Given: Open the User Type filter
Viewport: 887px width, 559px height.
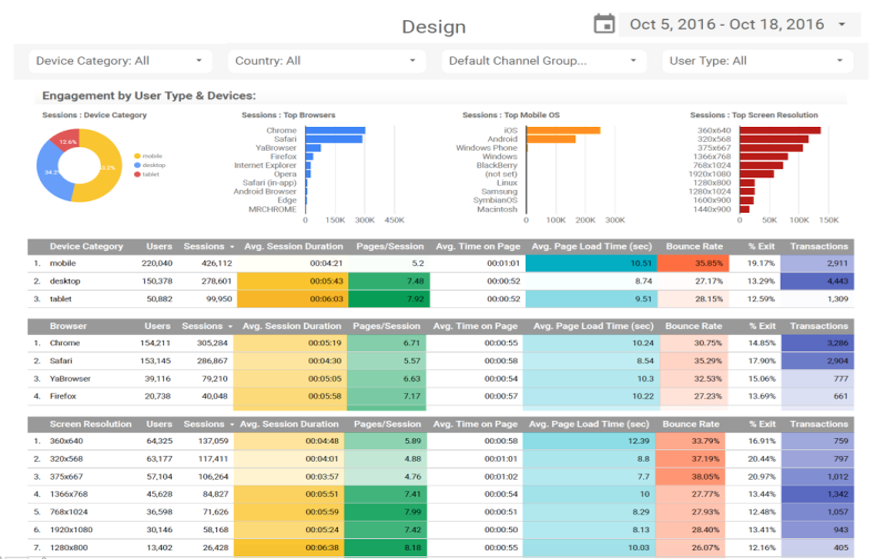Looking at the screenshot, I should point(757,61).
